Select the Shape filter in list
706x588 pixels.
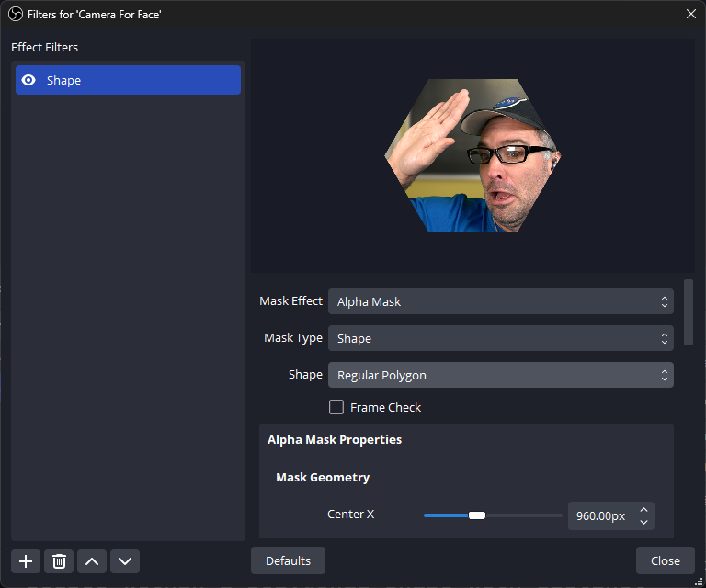129,80
